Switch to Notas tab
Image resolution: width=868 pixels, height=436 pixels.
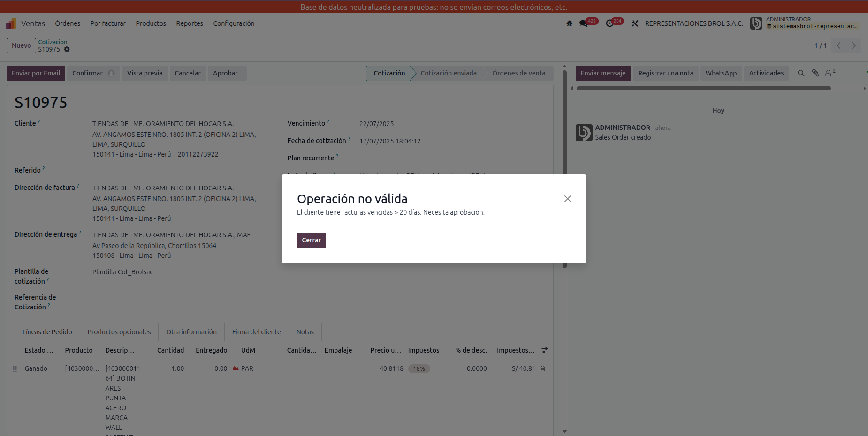pyautogui.click(x=305, y=332)
